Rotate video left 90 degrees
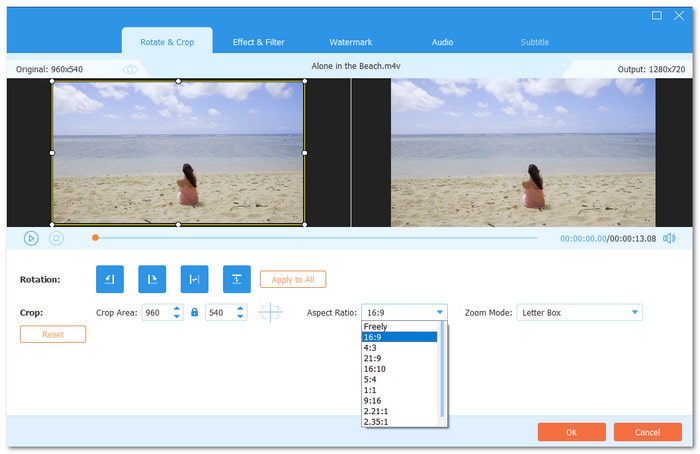Image resolution: width=700 pixels, height=454 pixels. 109,279
